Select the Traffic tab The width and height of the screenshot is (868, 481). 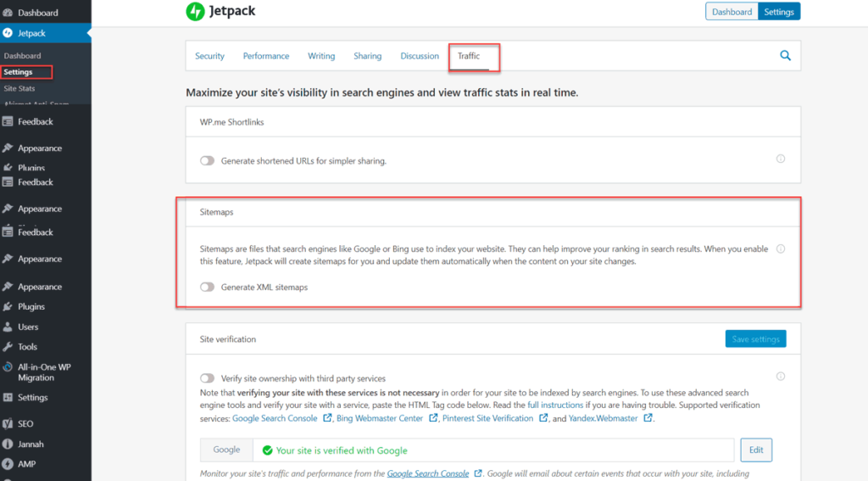pyautogui.click(x=468, y=56)
